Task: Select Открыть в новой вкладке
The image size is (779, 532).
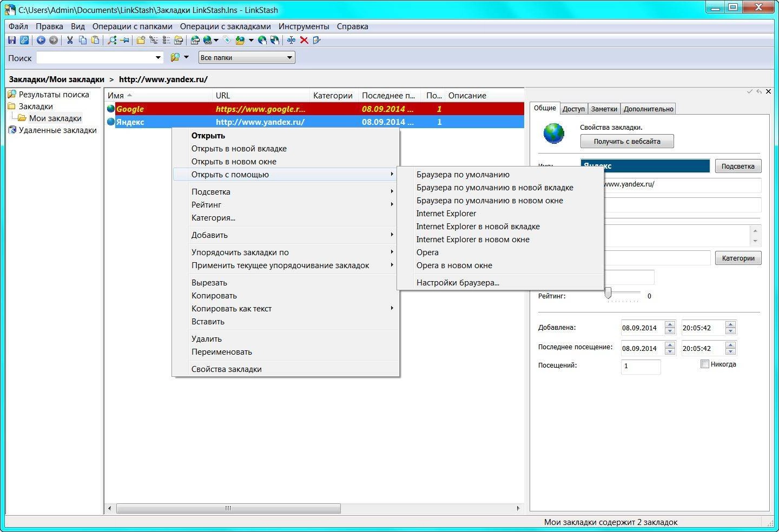Action: tap(286, 149)
